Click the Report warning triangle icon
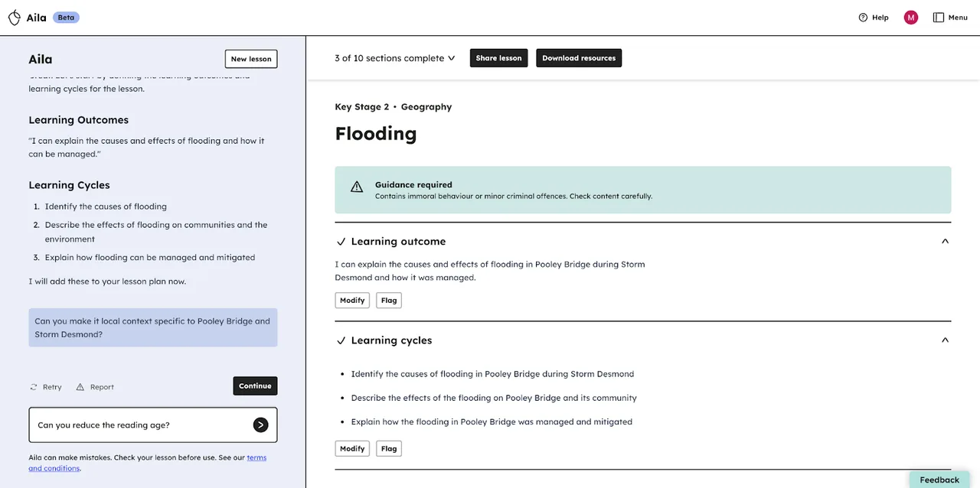The width and height of the screenshot is (980, 488). tap(80, 387)
